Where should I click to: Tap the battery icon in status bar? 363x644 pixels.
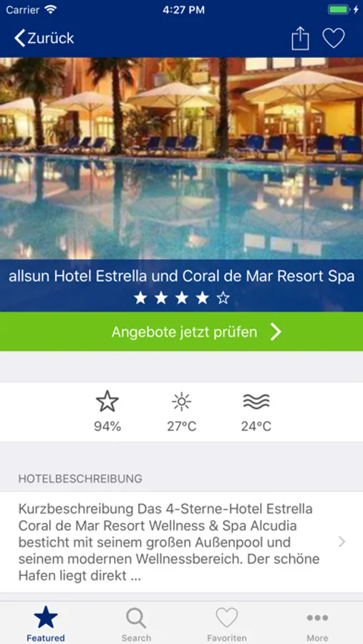(339, 10)
